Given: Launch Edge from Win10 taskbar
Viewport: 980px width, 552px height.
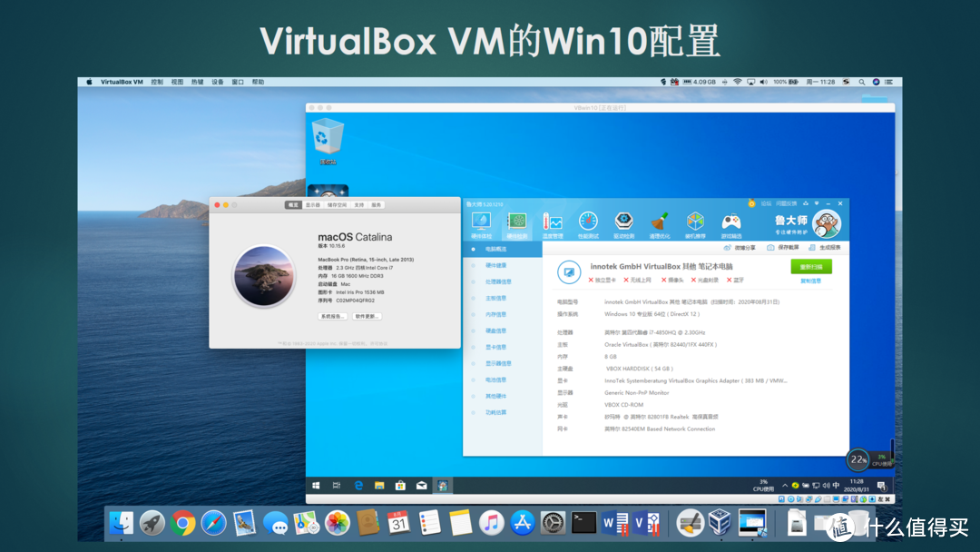Looking at the screenshot, I should point(358,485).
